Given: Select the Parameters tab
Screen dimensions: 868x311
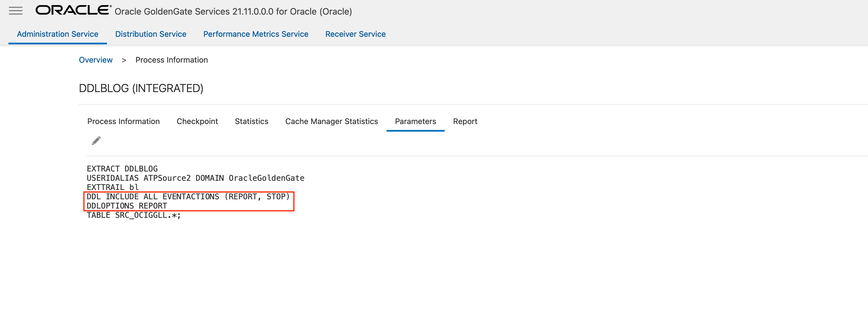Looking at the screenshot, I should 415,121.
